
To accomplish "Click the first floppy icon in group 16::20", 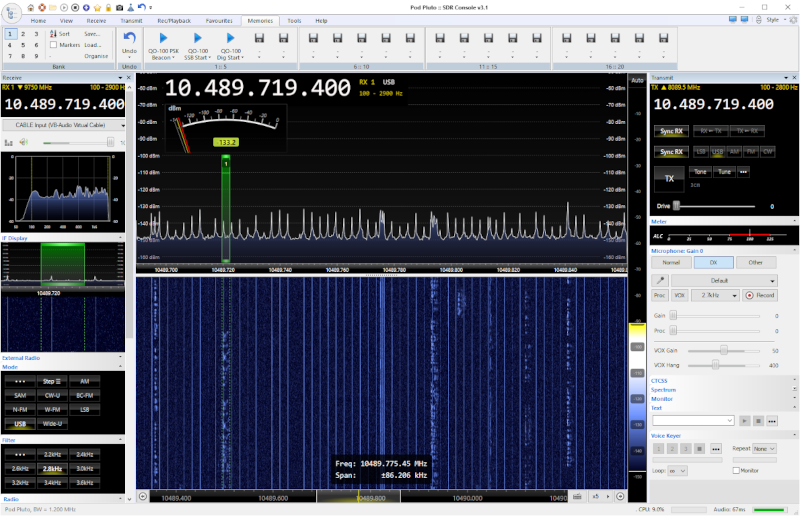I will point(566,38).
